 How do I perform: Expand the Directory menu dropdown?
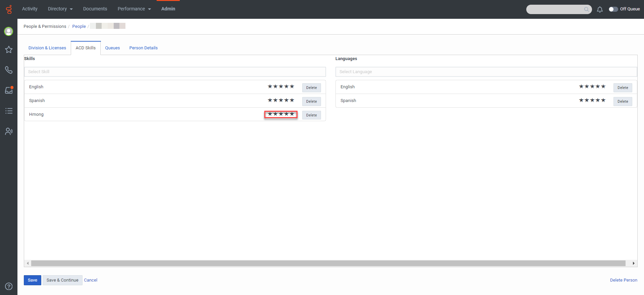tap(60, 9)
